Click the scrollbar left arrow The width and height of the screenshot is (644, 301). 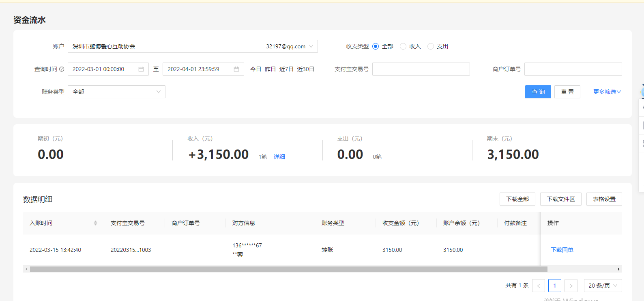pos(26,269)
